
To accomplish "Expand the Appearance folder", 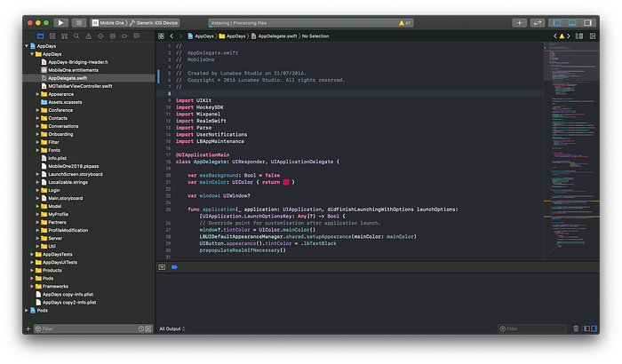I will 37,93.
